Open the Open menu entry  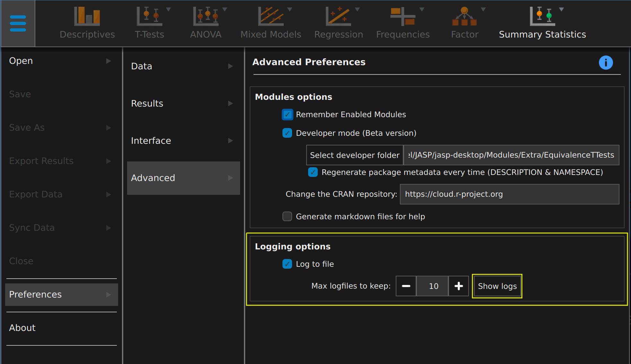click(x=61, y=61)
